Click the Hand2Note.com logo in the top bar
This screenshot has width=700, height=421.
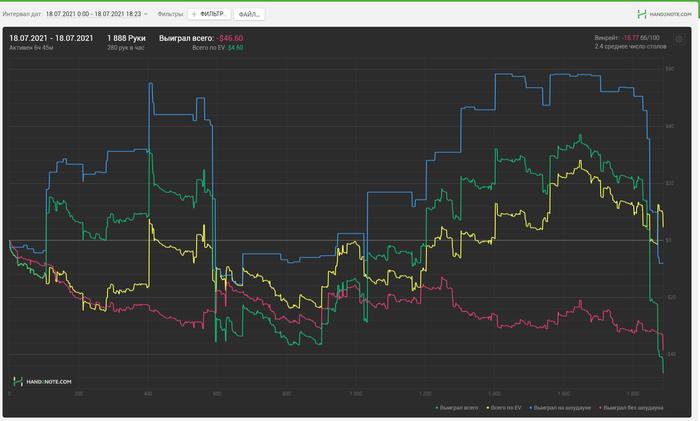point(664,14)
